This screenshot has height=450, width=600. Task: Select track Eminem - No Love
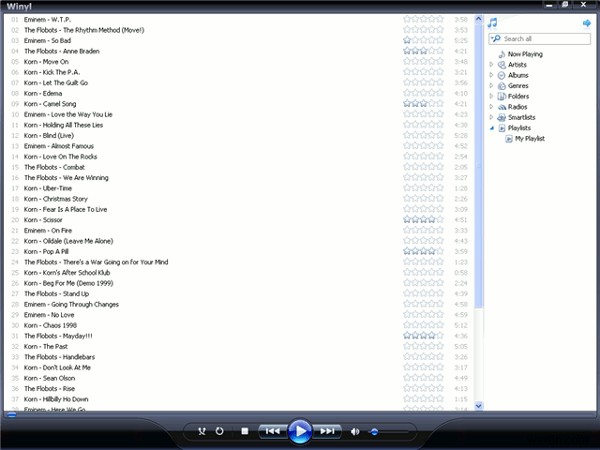tap(49, 315)
